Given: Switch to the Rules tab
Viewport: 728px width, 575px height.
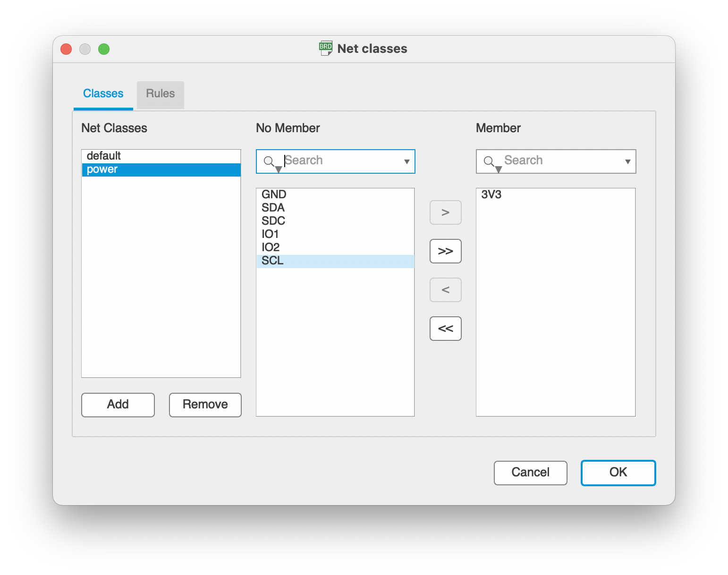Looking at the screenshot, I should (161, 94).
